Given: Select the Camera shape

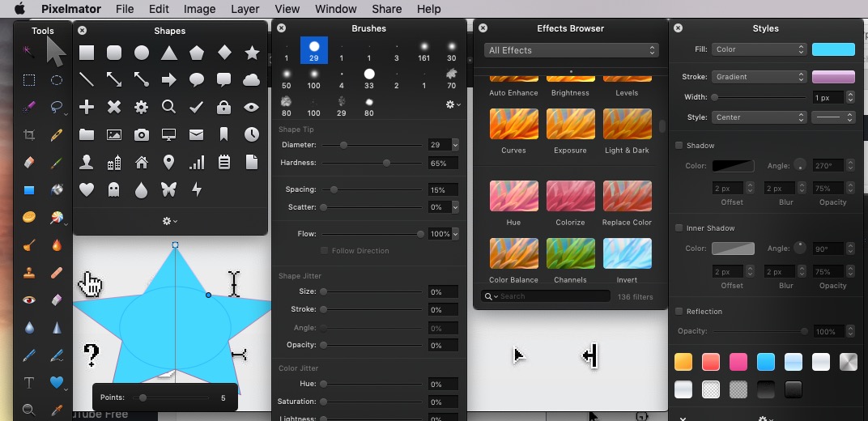Looking at the screenshot, I should [x=142, y=134].
